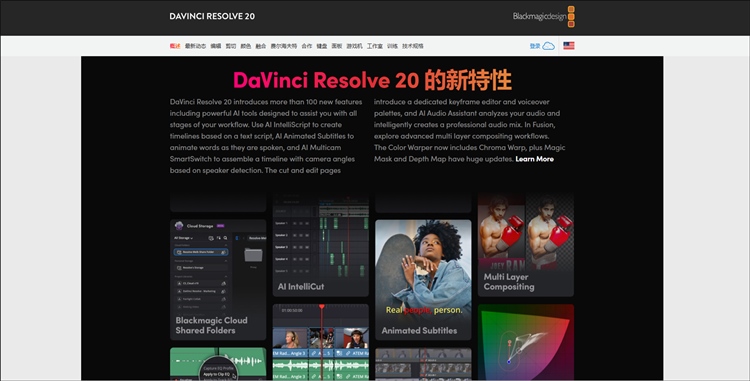The image size is (750, 381).
Task: Click the 登录 login link
Action: tap(535, 46)
